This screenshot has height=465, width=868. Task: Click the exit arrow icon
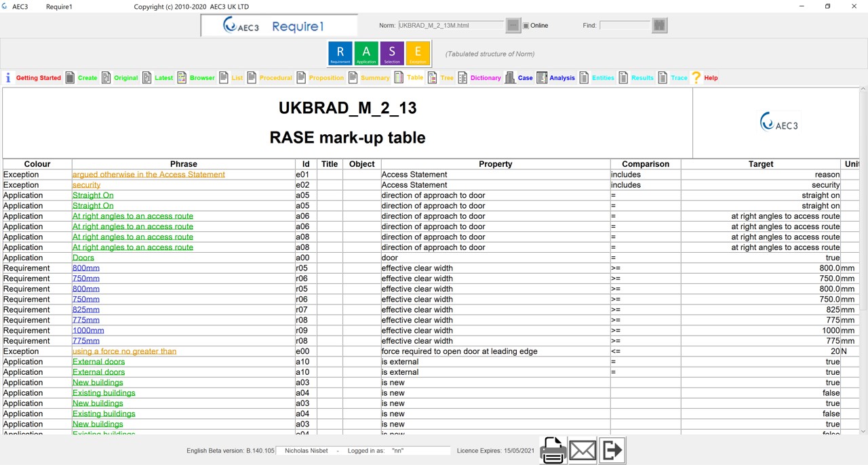(x=612, y=450)
